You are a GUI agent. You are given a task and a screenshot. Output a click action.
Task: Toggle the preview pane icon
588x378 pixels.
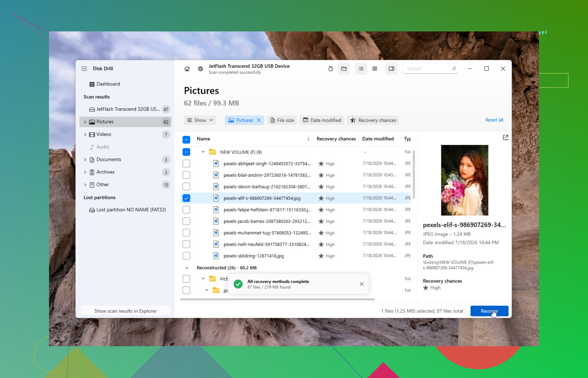pos(391,69)
